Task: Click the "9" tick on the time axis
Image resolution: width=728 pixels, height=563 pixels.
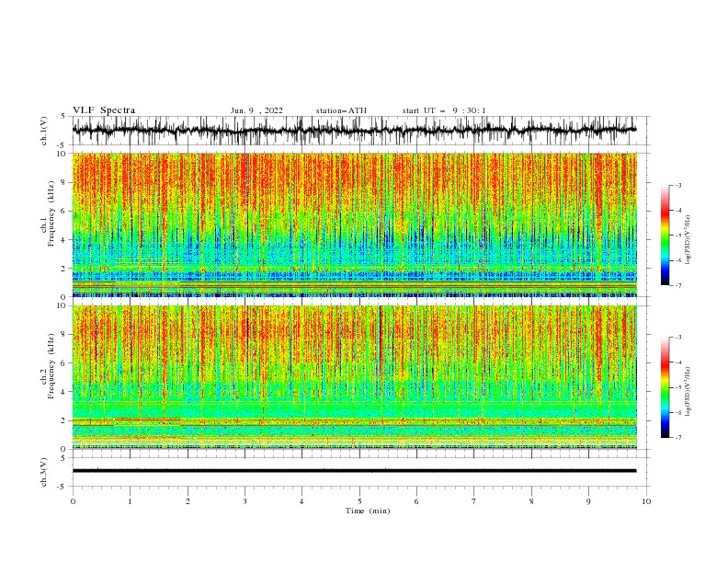Action: point(588,501)
